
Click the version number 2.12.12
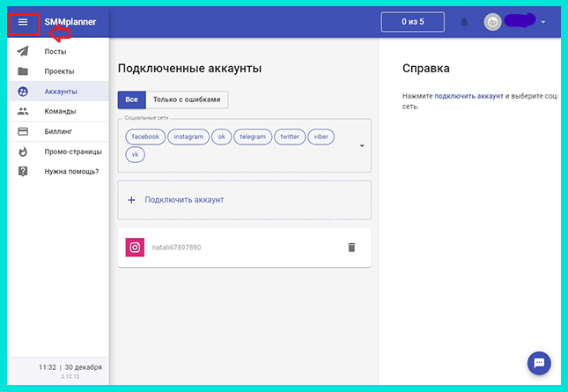coord(70,376)
